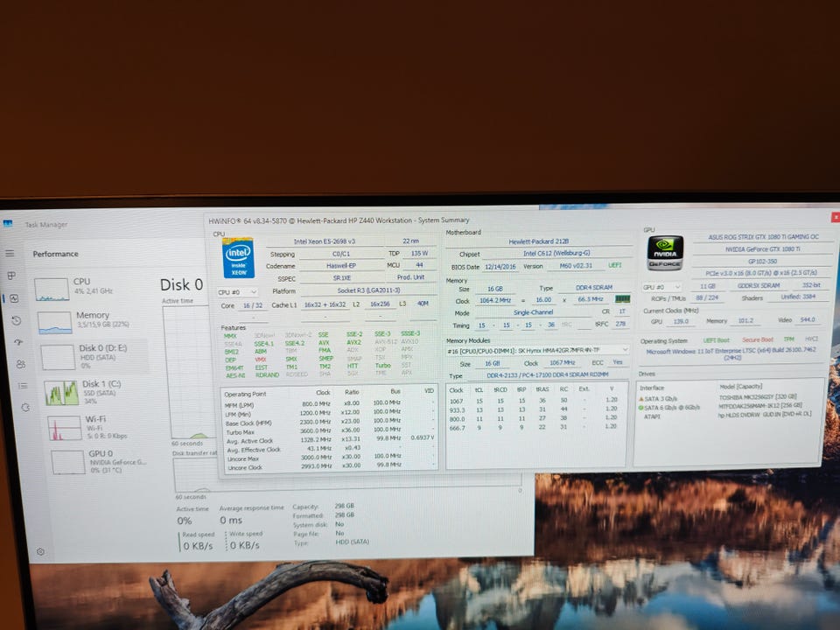Click the Intel C612 (Wellsburg-G) chipset field
840x630 pixels.
tap(556, 254)
